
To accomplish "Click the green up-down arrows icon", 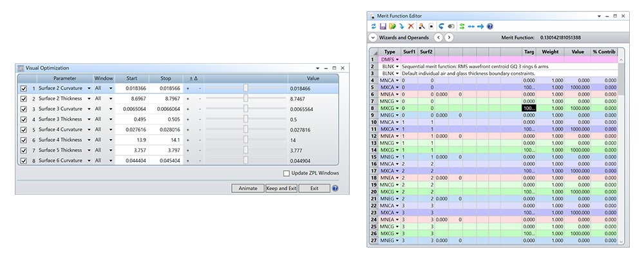I will click(462, 26).
